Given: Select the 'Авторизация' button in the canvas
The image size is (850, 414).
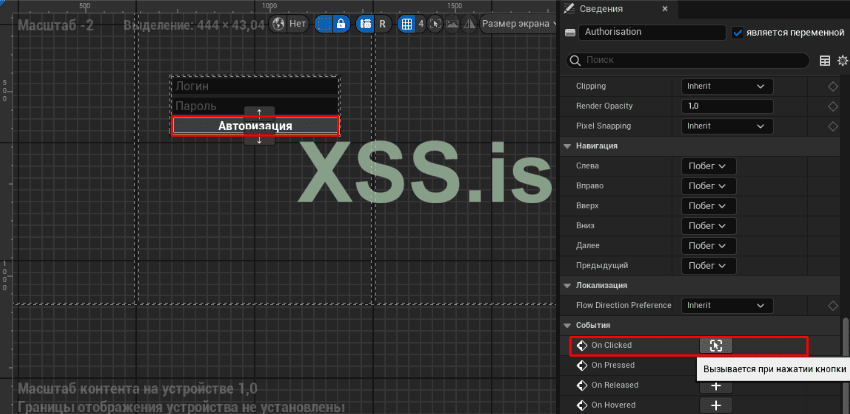Looking at the screenshot, I should pyautogui.click(x=255, y=126).
